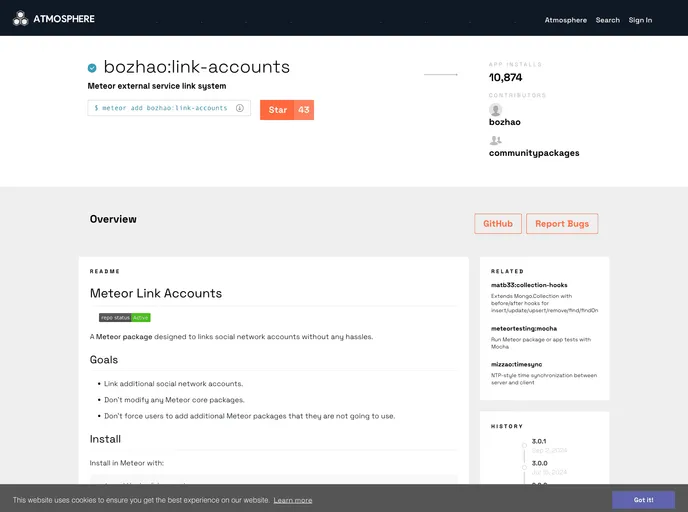Select version 3.0.0 in History

tap(539, 463)
